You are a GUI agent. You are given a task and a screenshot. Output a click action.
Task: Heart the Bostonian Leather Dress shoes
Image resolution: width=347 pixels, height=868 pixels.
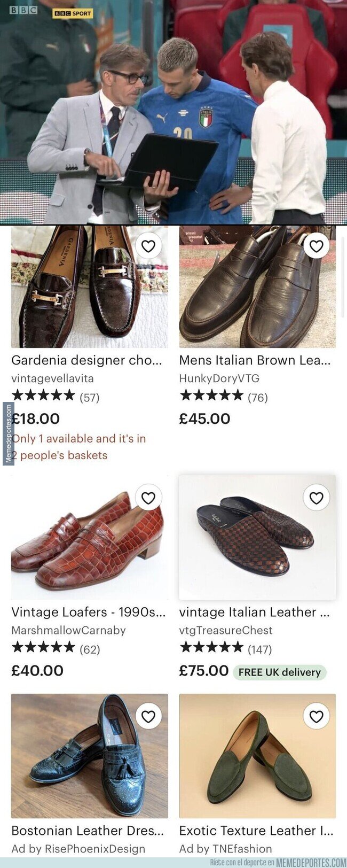tap(148, 716)
